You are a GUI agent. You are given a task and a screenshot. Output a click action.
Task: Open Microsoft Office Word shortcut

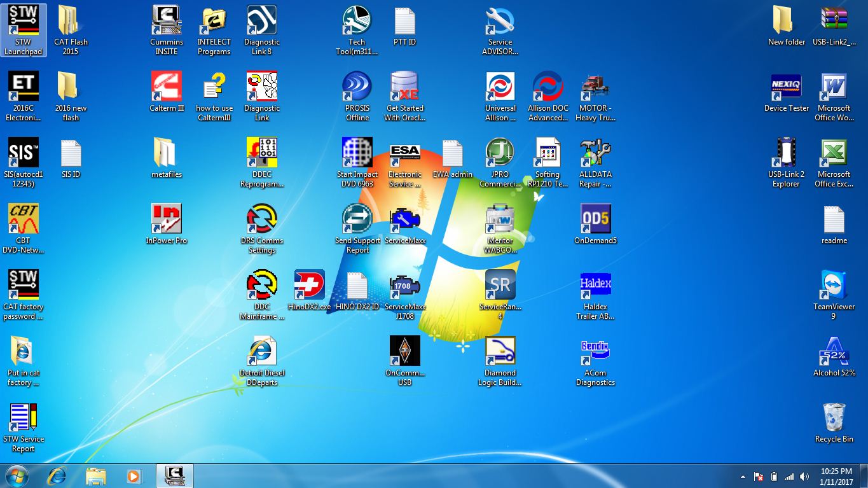tap(834, 96)
